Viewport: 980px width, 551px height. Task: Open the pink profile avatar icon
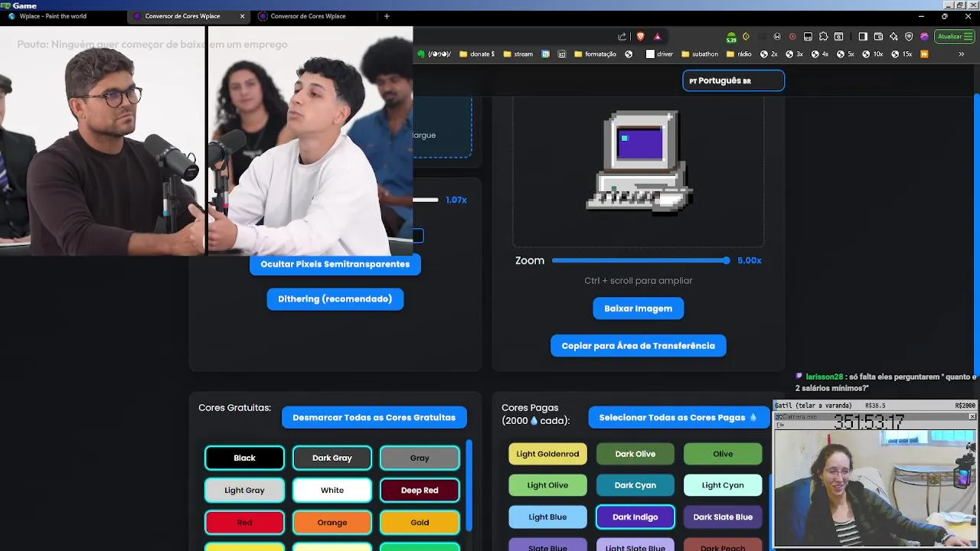pyautogui.click(x=924, y=37)
